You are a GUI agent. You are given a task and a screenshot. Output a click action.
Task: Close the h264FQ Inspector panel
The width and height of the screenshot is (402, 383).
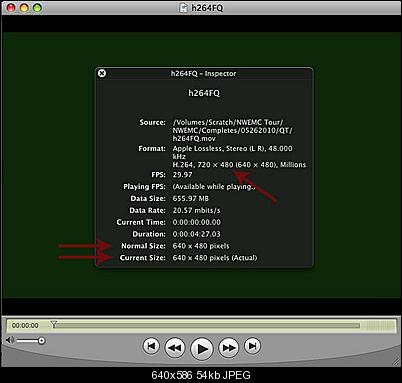(102, 73)
